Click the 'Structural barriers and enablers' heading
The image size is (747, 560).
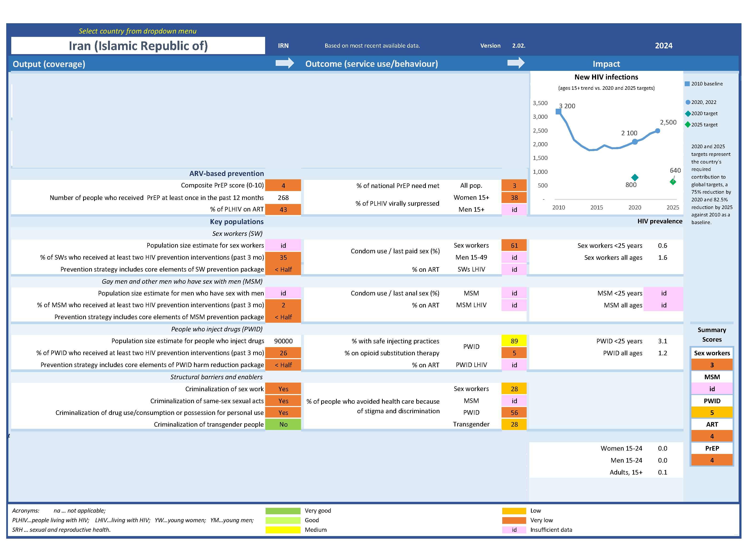point(216,377)
